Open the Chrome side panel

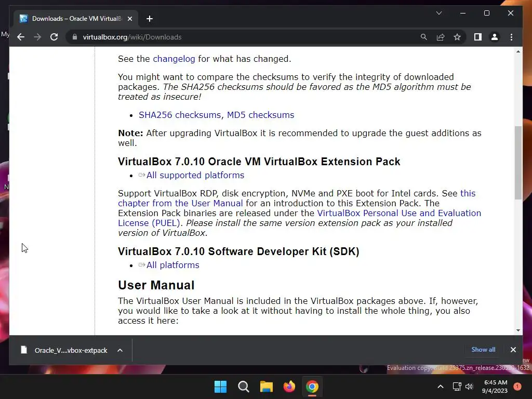478,37
